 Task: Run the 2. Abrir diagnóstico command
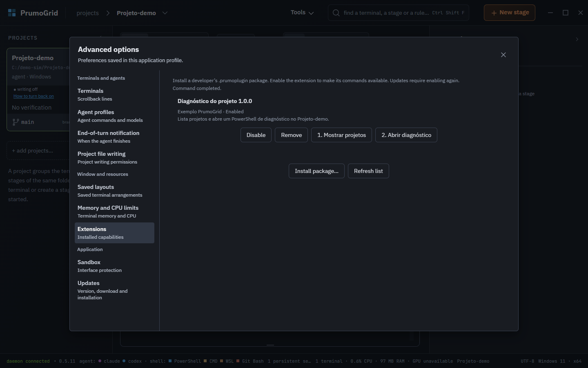[x=406, y=135]
